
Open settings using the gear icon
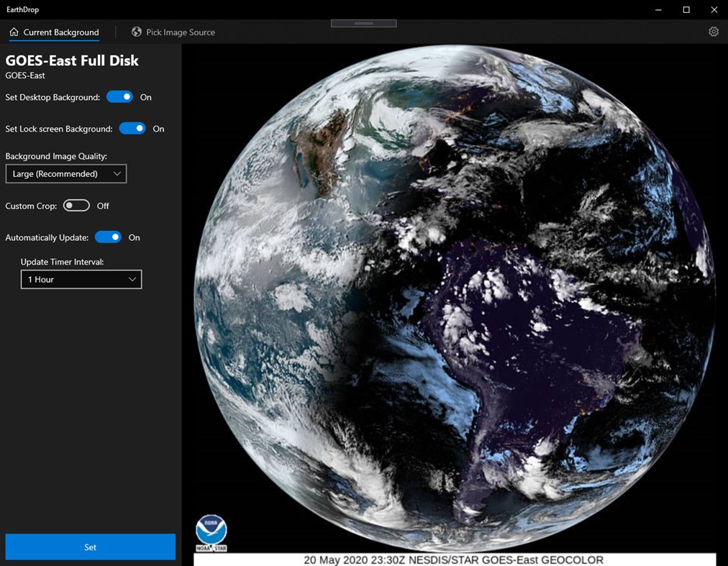point(713,32)
